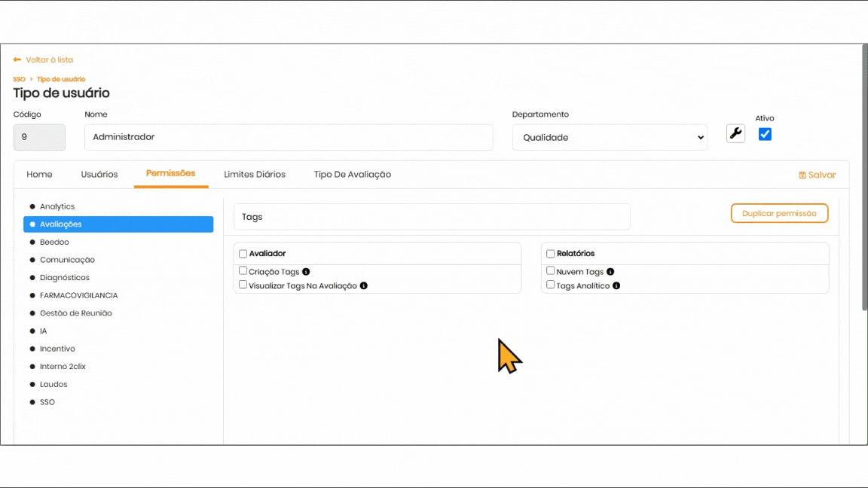Uncheck the Ativo checkbox

click(x=765, y=134)
